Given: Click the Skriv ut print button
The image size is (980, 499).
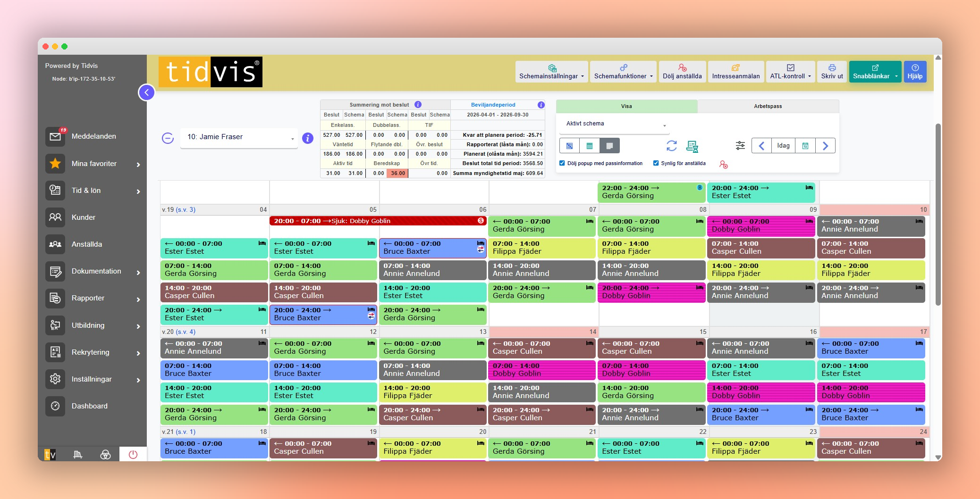Looking at the screenshot, I should 832,72.
